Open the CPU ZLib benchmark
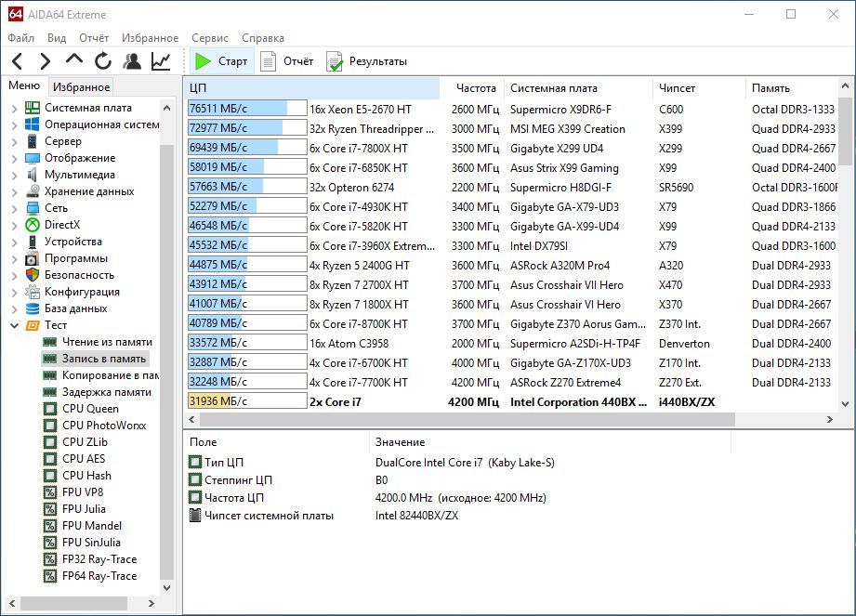Viewport: 856px width, 616px height. [x=85, y=442]
